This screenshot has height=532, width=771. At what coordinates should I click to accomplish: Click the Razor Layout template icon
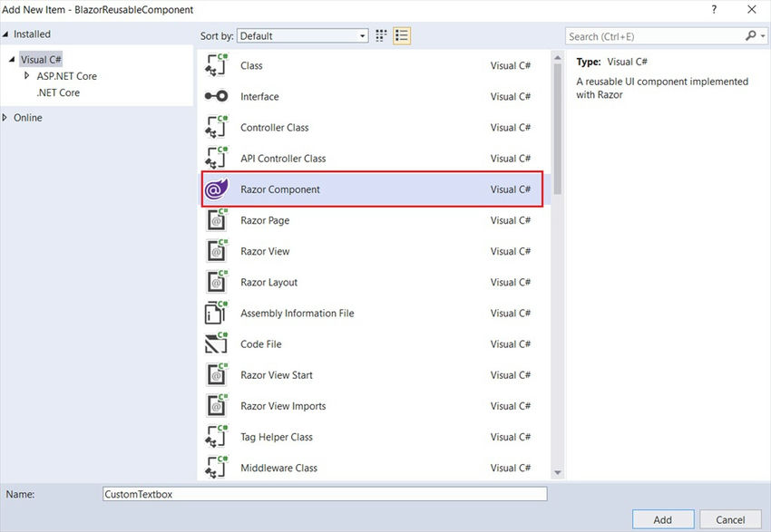(217, 282)
